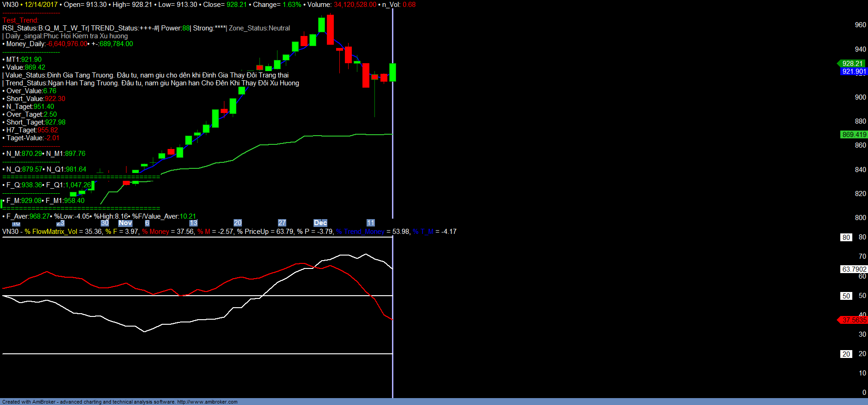This screenshot has height=405, width=868.
Task: Click the blue 921.901 price axis tag
Action: pyautogui.click(x=854, y=71)
